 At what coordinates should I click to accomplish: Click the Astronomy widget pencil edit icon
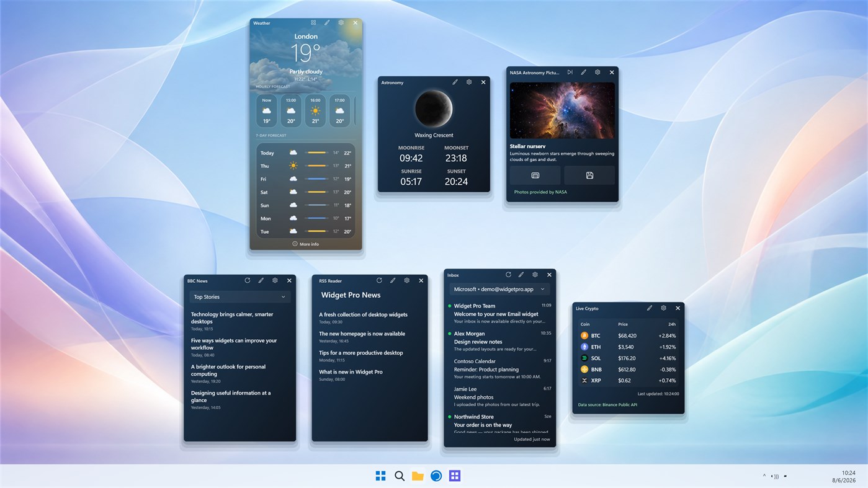pos(455,82)
